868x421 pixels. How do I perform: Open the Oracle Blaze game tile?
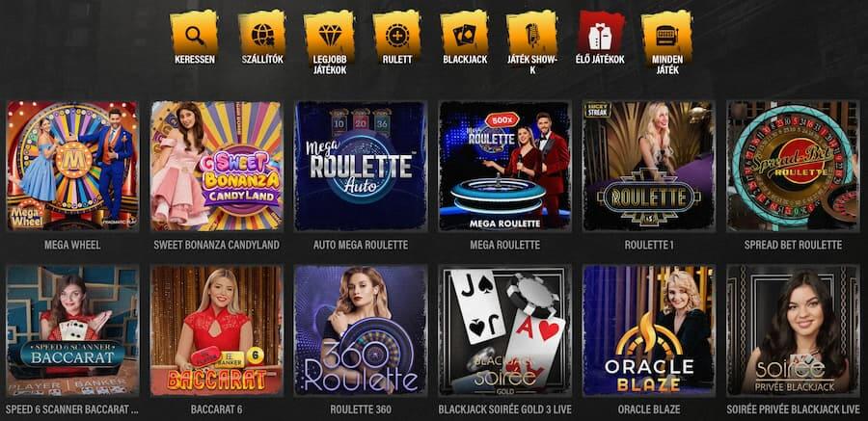coord(649,330)
